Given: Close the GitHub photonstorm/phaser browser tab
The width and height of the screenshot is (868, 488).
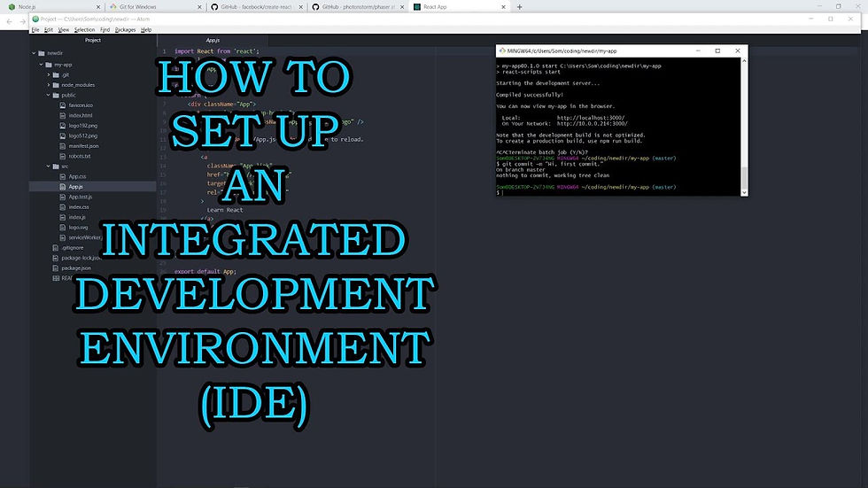Looking at the screenshot, I should click(402, 7).
